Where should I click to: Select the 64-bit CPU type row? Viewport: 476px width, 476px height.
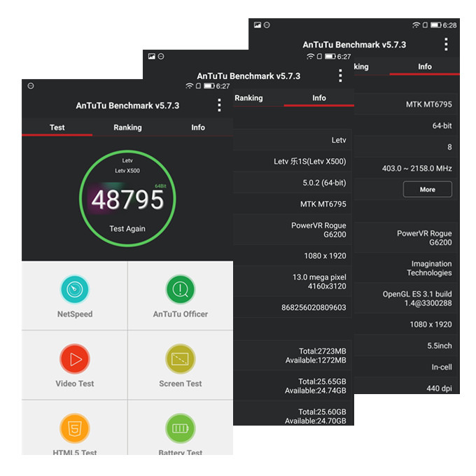405,125
